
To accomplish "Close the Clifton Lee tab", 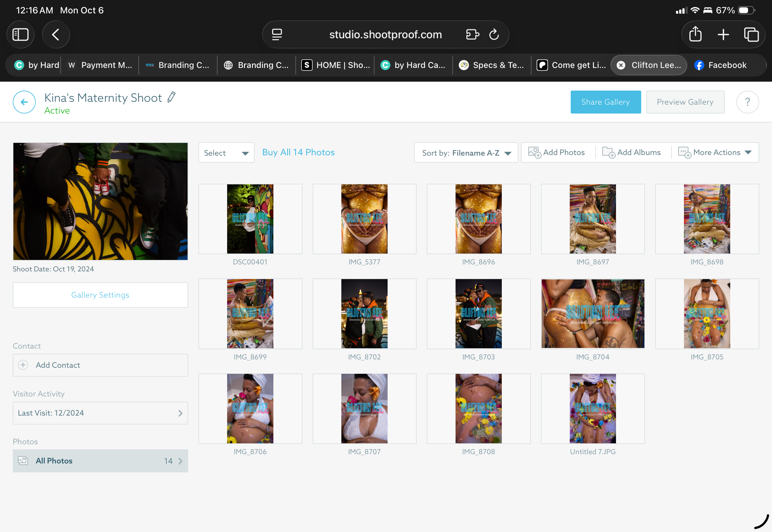I will click(x=621, y=65).
